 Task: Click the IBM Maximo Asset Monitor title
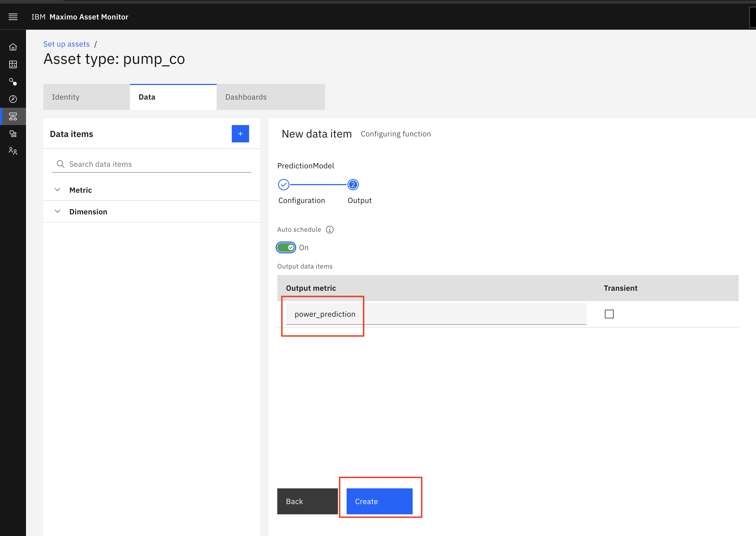pos(80,17)
